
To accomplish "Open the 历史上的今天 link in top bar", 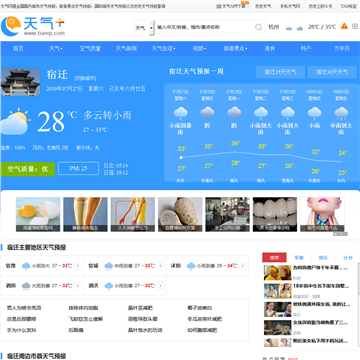I will pos(320,6).
